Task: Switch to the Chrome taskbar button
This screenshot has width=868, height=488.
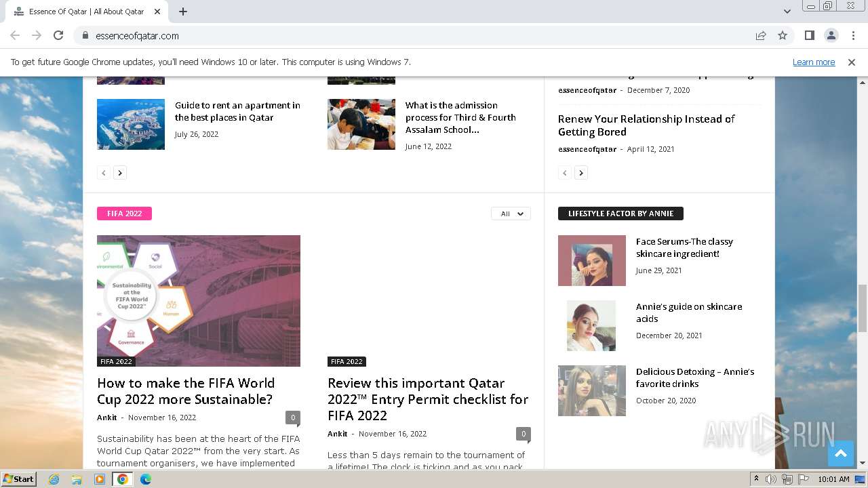Action: click(x=123, y=479)
